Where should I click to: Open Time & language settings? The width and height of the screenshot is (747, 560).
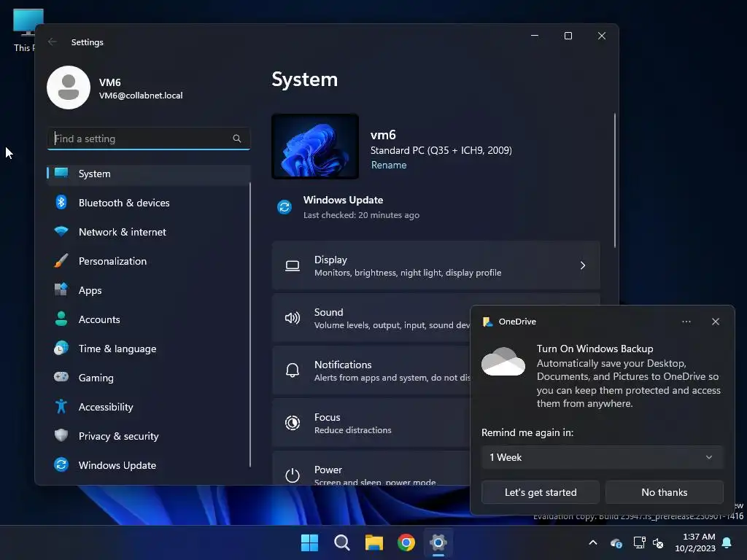point(149,349)
